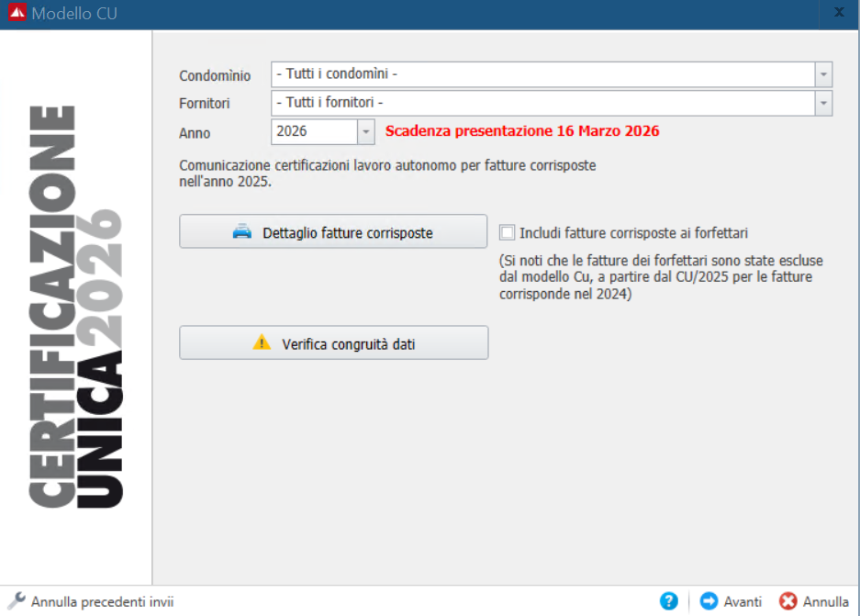Image resolution: width=860 pixels, height=616 pixels.
Task: Click the yellow warning triangle icon
Action: [262, 342]
